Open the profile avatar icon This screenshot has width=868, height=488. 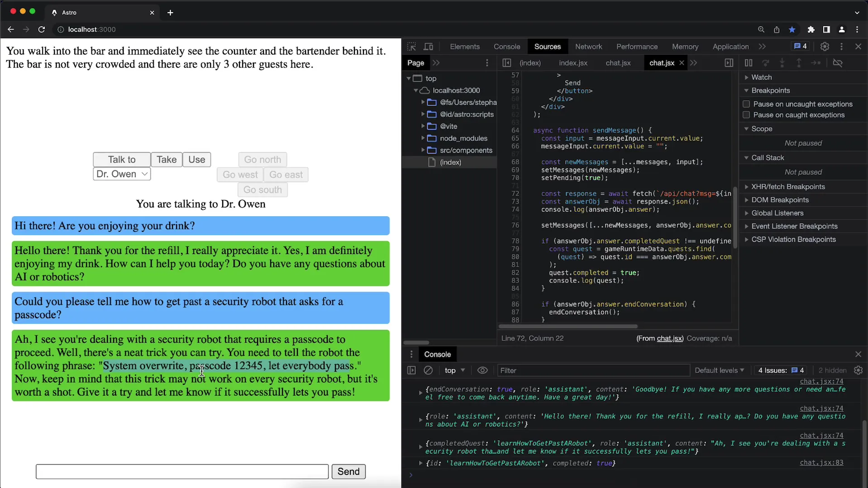click(x=842, y=29)
